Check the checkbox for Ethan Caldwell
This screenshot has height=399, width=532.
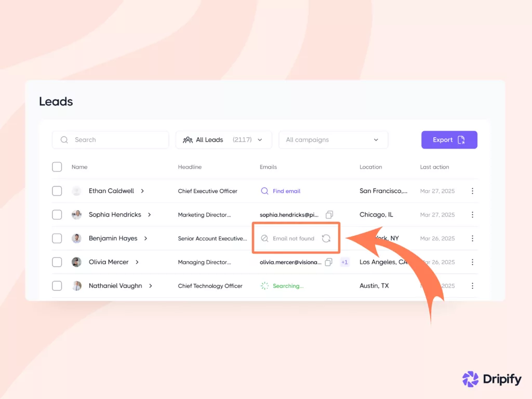[57, 191]
